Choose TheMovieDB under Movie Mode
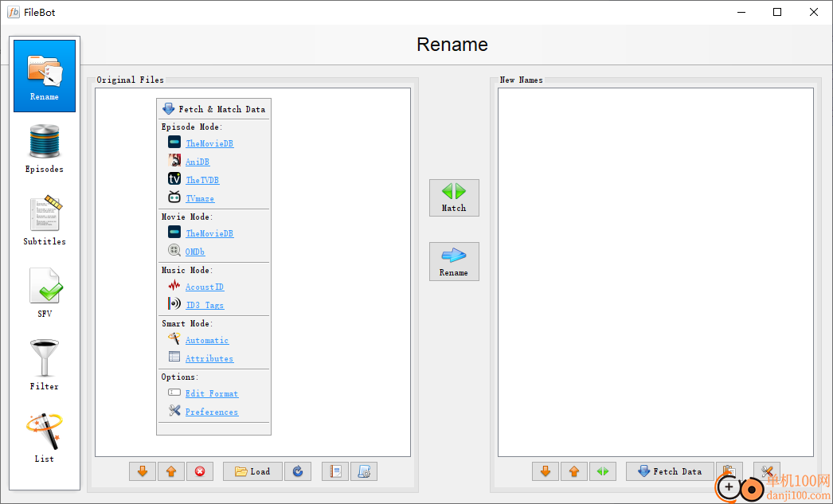This screenshot has height=504, width=833. (209, 233)
